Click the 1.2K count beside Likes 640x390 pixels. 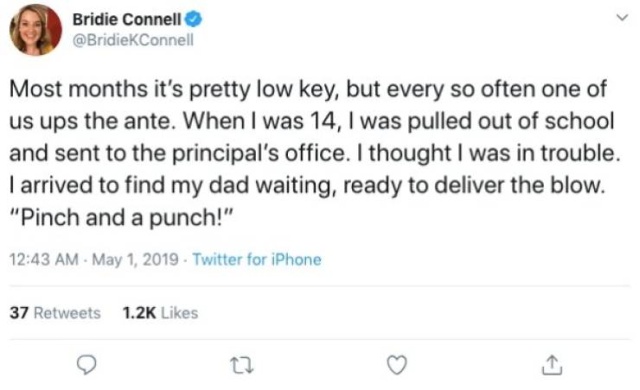(x=139, y=313)
